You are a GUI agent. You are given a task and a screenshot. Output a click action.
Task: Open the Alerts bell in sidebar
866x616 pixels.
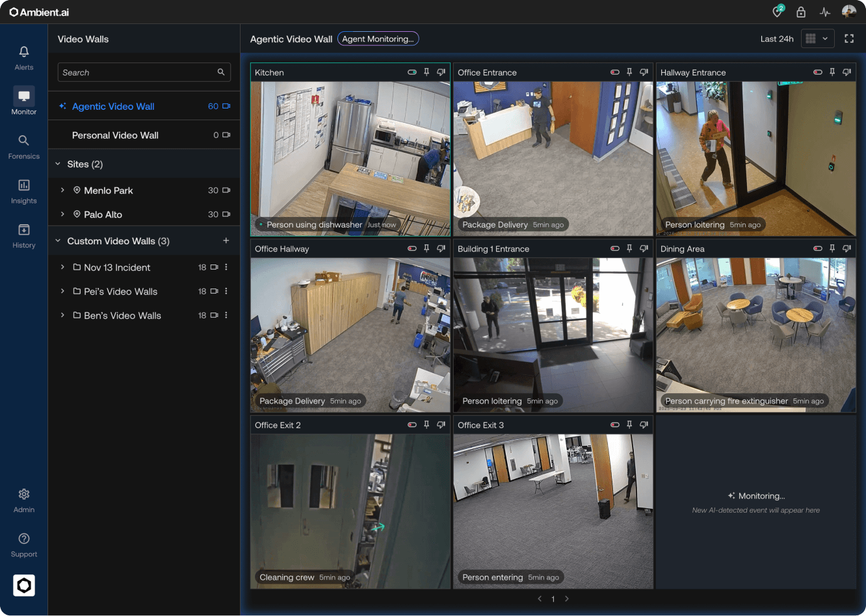pos(24,52)
